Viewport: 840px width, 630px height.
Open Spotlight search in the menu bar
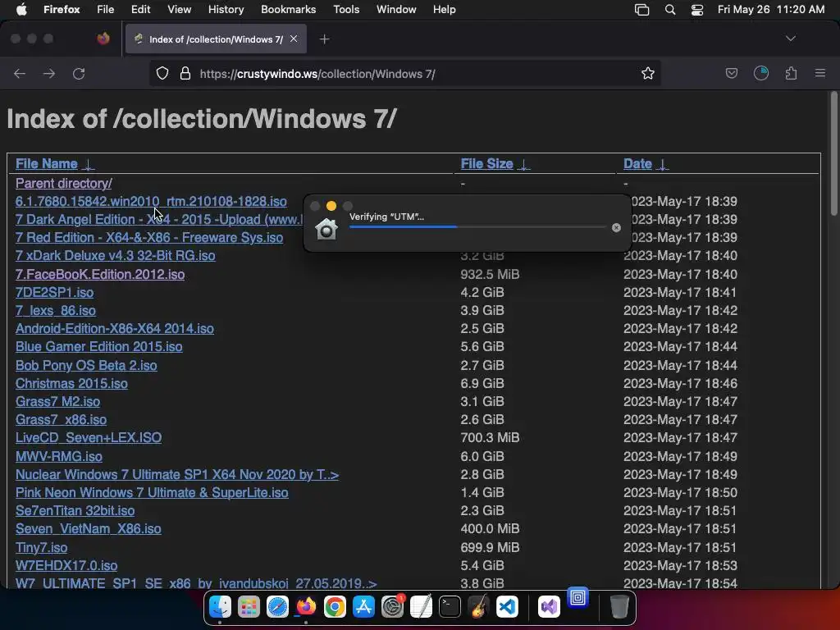click(669, 10)
